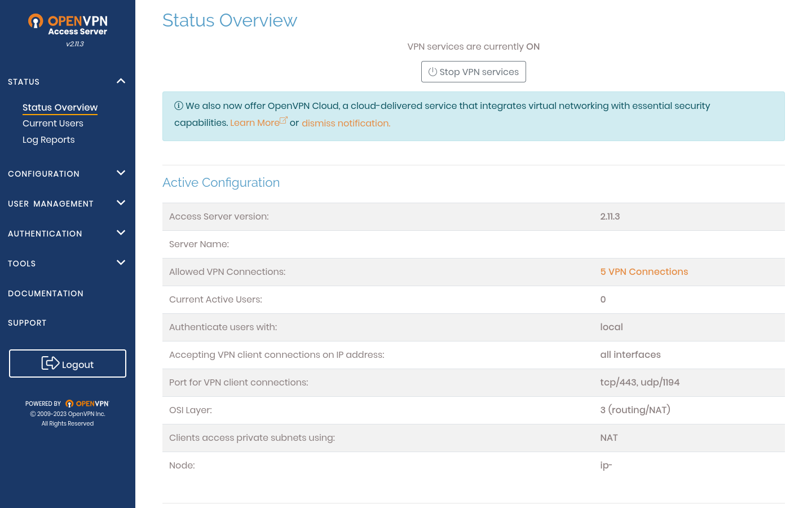Click the info icon in the notification banner

[179, 106]
